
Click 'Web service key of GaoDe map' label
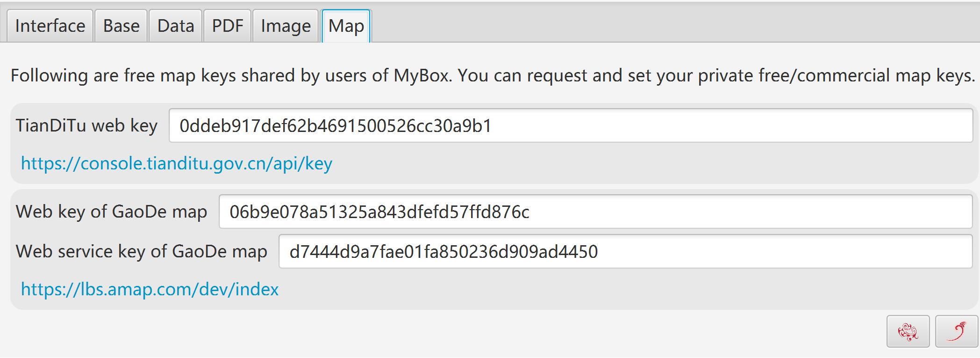tap(141, 251)
